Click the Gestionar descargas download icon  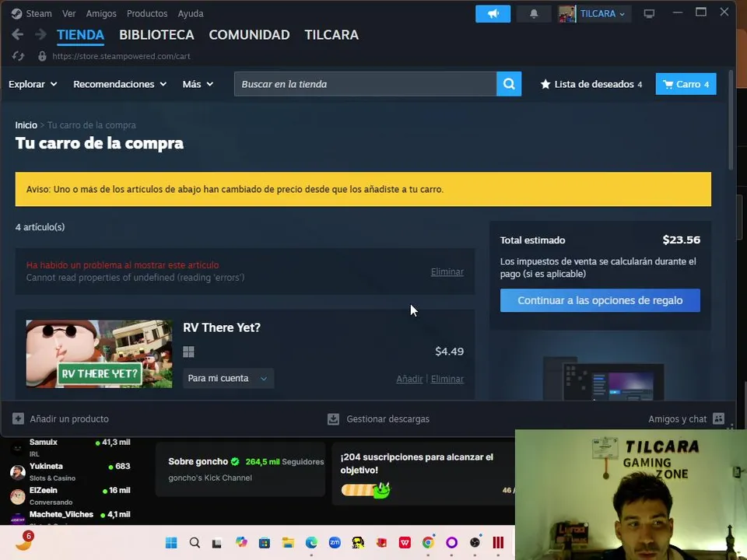click(x=334, y=419)
